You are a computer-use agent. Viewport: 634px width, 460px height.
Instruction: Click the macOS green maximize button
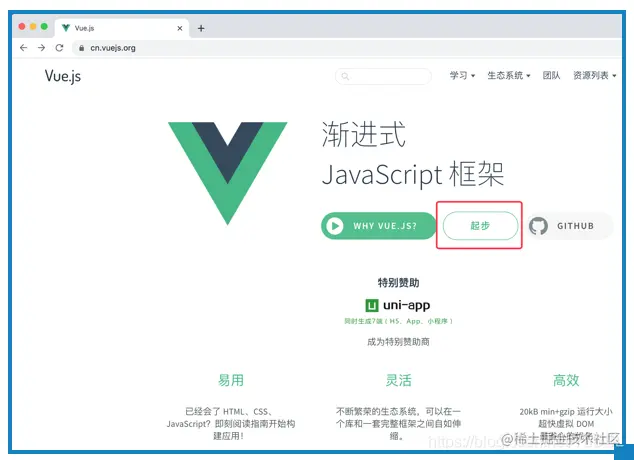pos(44,27)
